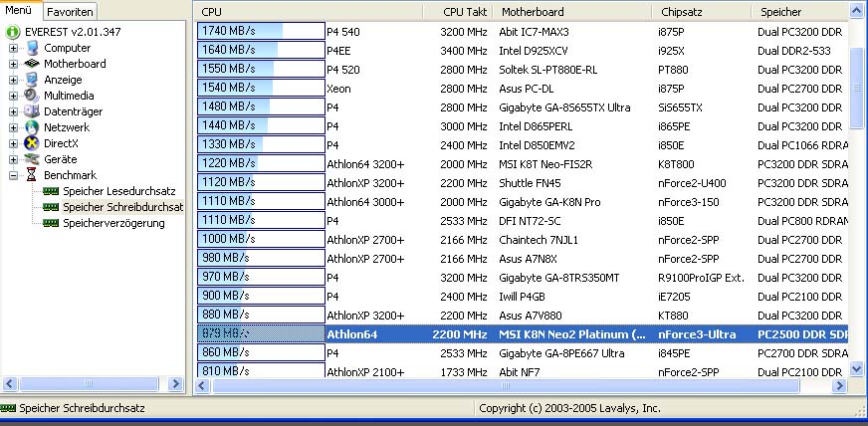Screen dimensions: 868x426
Task: Click the 1740 MB/s result bar
Action: 261,32
